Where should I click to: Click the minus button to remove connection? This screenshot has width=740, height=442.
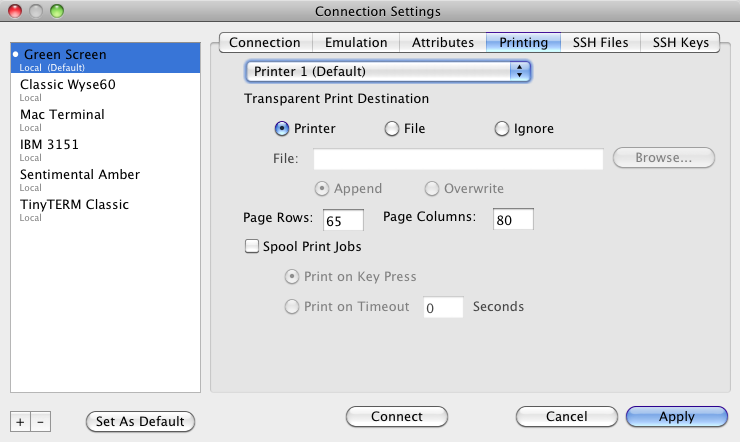(41, 422)
